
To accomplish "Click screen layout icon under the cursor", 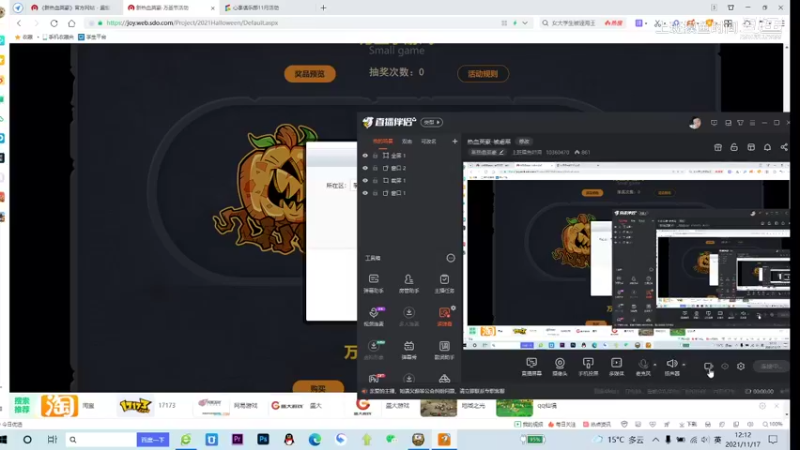I will 708,366.
